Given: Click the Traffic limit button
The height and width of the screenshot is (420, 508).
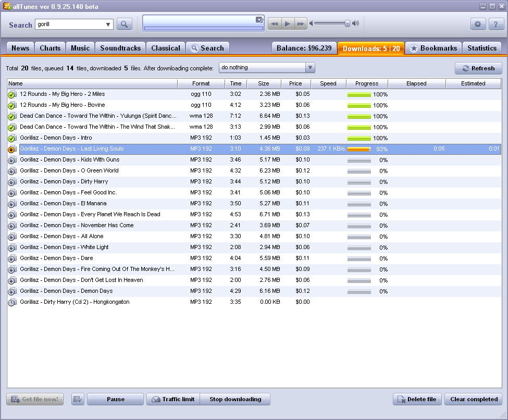Looking at the screenshot, I should click(174, 399).
